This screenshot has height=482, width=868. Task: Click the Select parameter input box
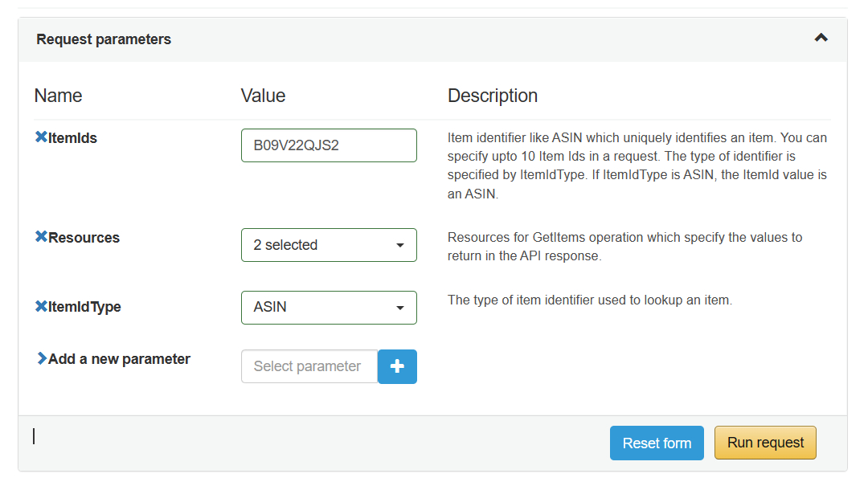click(x=309, y=366)
